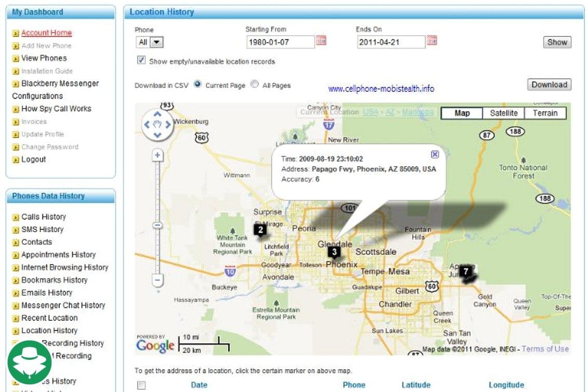Click the Starting From date field
Image resolution: width=588 pixels, height=392 pixels.
(x=280, y=42)
